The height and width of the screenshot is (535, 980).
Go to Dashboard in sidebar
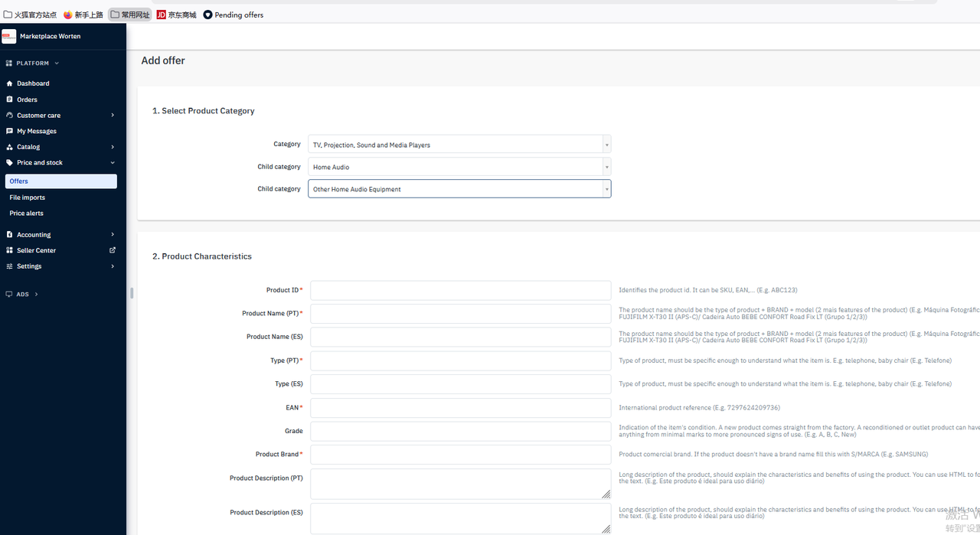(x=33, y=83)
